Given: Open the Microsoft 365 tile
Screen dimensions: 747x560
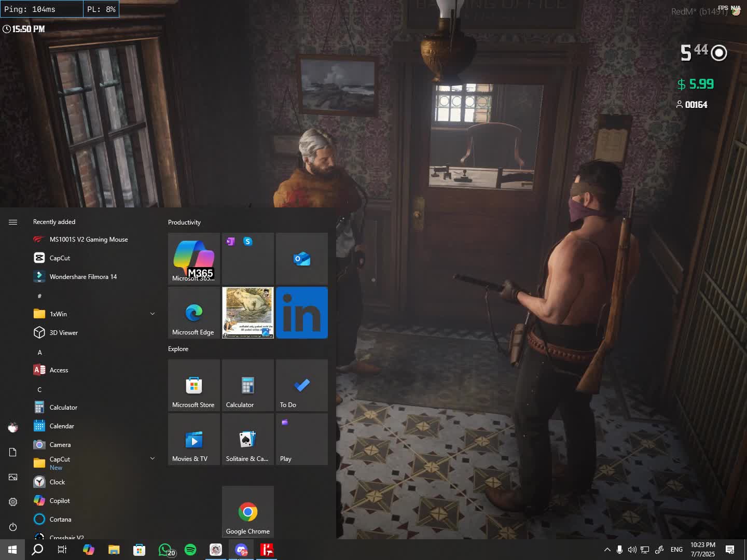Looking at the screenshot, I should [x=194, y=259].
